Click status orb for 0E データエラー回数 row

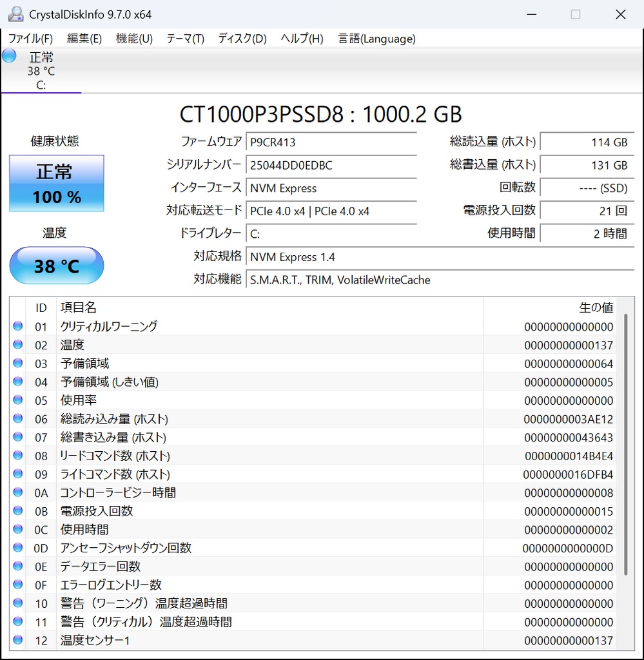click(17, 566)
